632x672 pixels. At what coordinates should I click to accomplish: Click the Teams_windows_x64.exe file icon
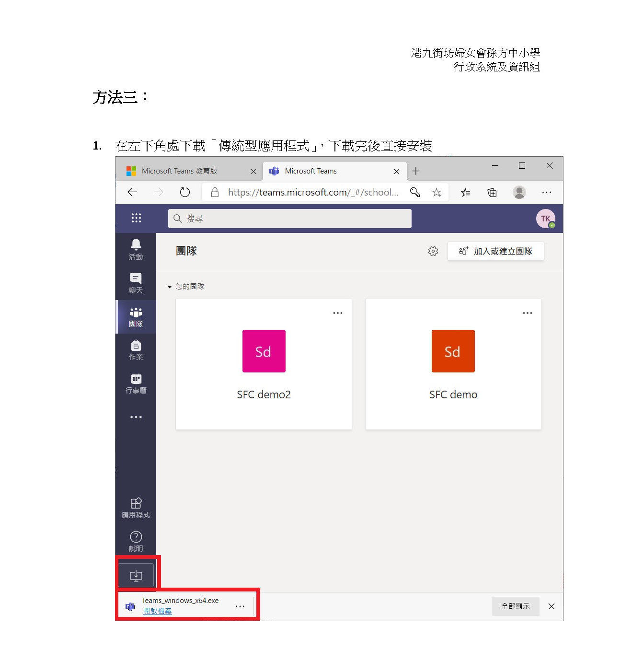[130, 606]
